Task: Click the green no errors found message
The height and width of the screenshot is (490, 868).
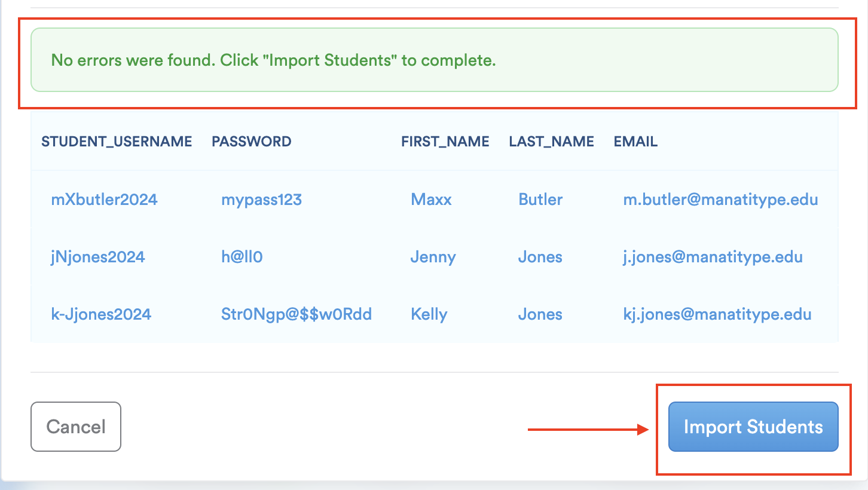Action: (273, 60)
